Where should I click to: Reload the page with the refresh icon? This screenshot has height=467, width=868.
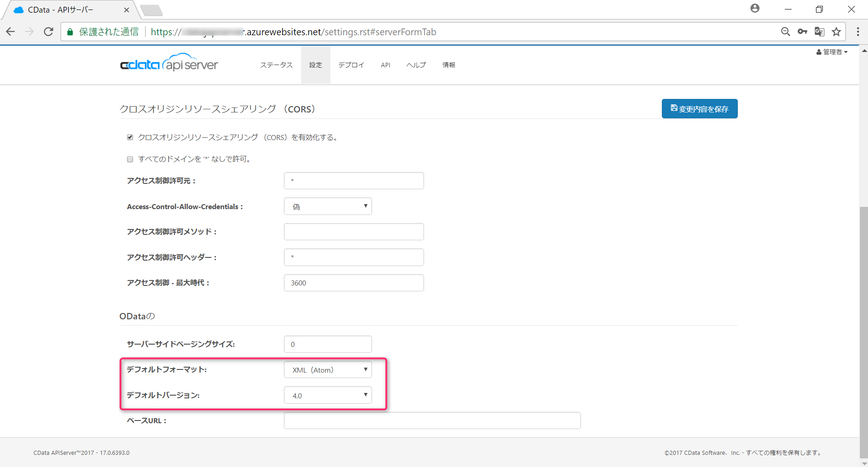click(48, 32)
